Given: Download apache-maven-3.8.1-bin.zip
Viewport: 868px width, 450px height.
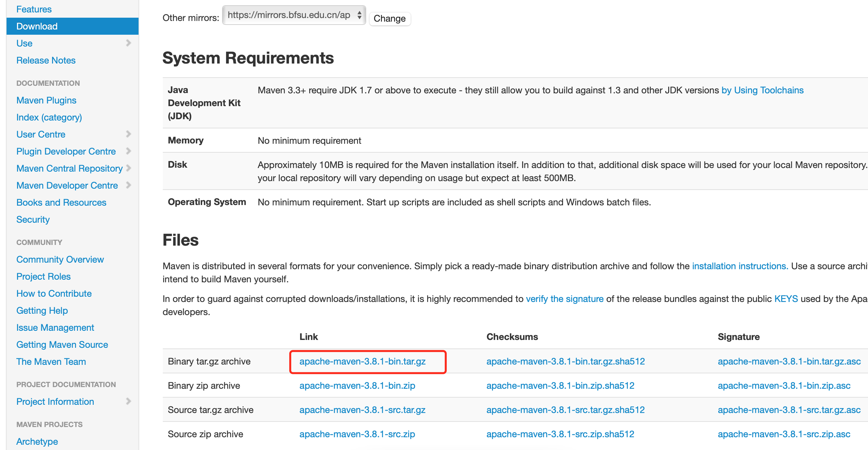Looking at the screenshot, I should 357,386.
